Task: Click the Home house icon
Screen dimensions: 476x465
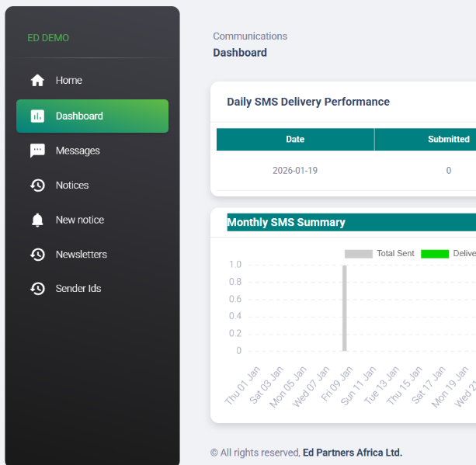Action: tap(37, 81)
